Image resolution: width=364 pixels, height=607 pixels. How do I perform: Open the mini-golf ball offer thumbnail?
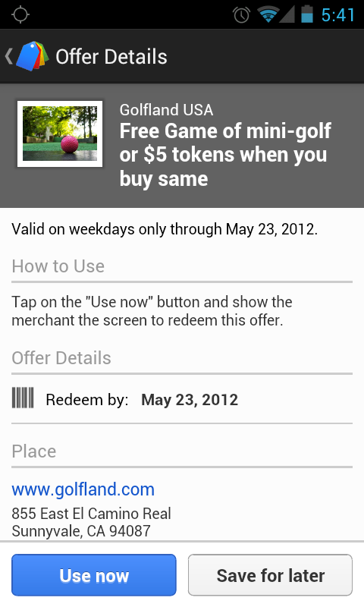coord(60,134)
